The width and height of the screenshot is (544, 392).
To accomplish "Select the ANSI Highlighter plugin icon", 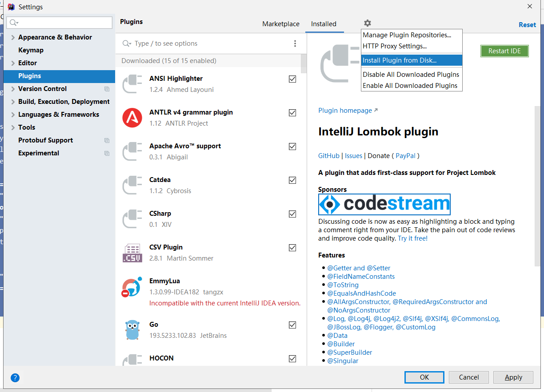I will tap(132, 84).
